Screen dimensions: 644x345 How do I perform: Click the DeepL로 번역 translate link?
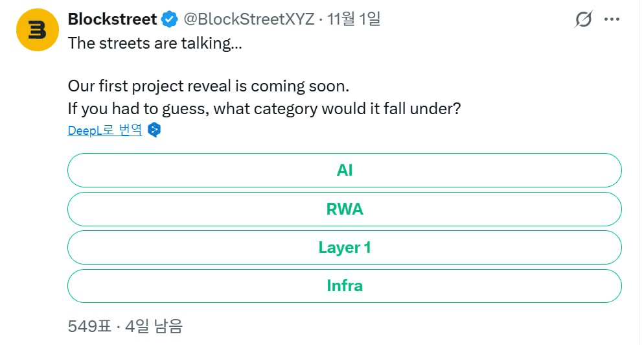tap(105, 130)
